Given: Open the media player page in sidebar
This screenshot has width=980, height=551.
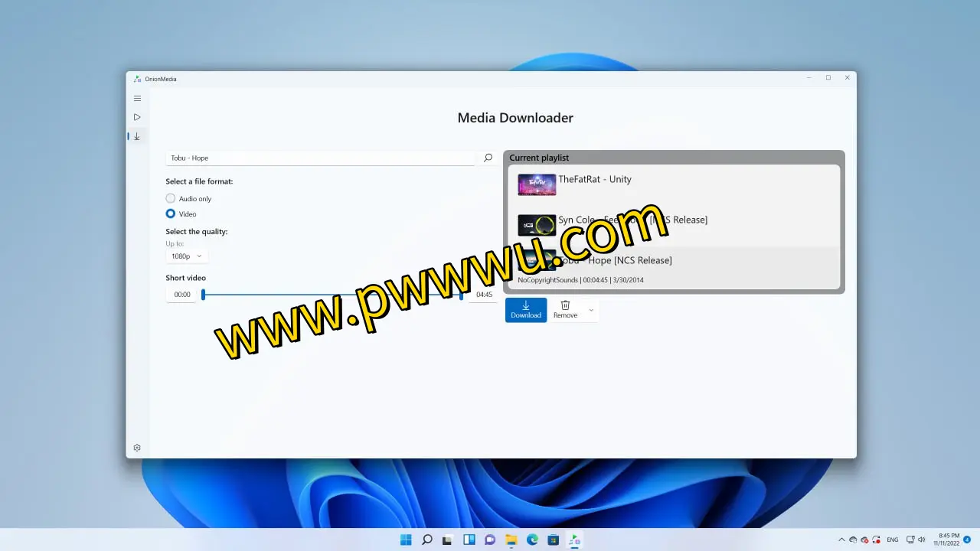Looking at the screenshot, I should tap(137, 117).
